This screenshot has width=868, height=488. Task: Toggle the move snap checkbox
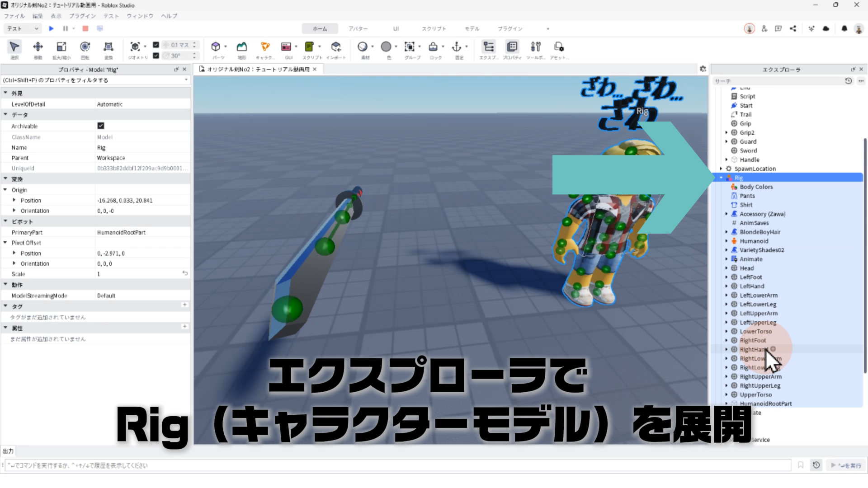click(156, 45)
